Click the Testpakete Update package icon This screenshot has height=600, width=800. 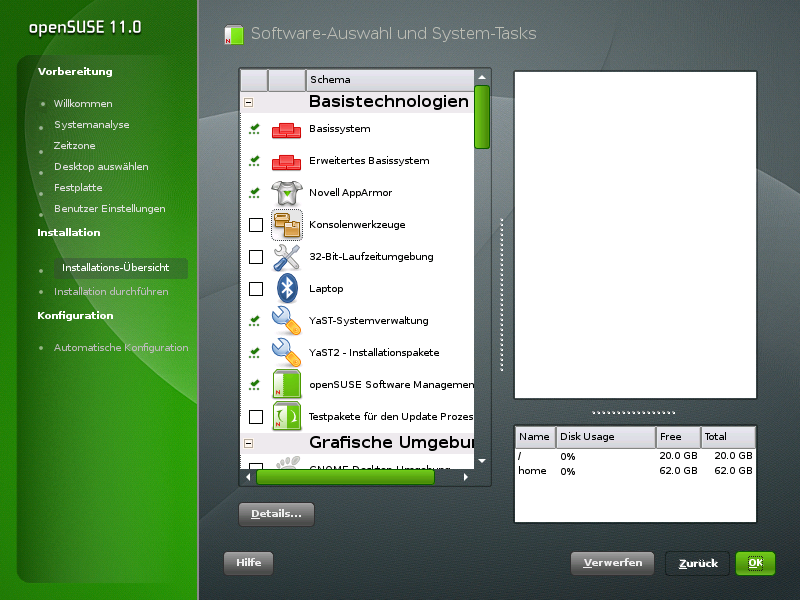point(287,416)
